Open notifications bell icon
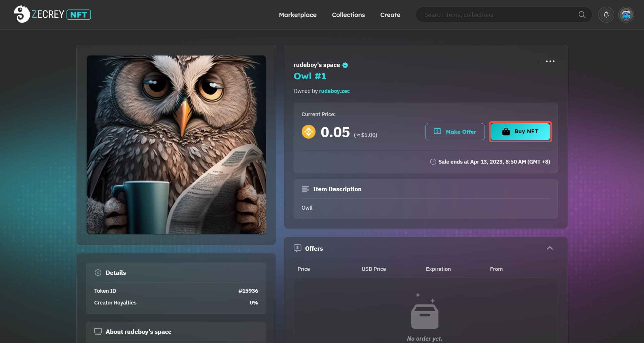The image size is (644, 343). [606, 15]
